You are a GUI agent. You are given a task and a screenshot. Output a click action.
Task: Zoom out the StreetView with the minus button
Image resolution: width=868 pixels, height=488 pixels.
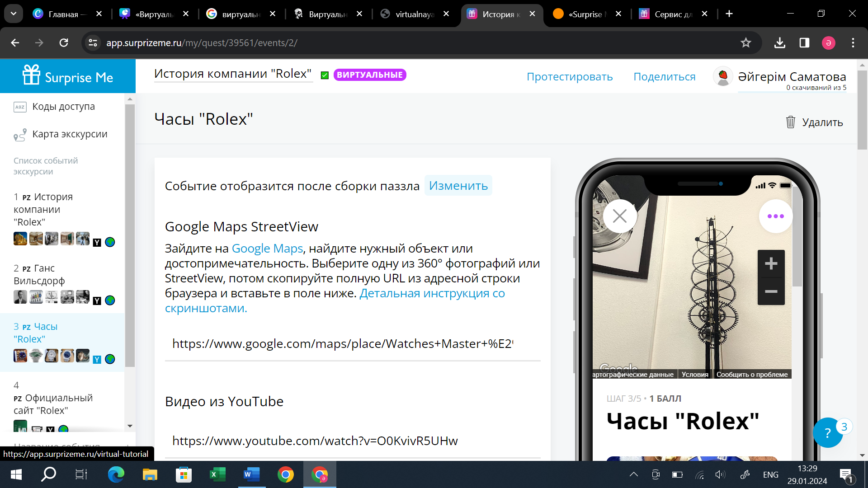771,291
